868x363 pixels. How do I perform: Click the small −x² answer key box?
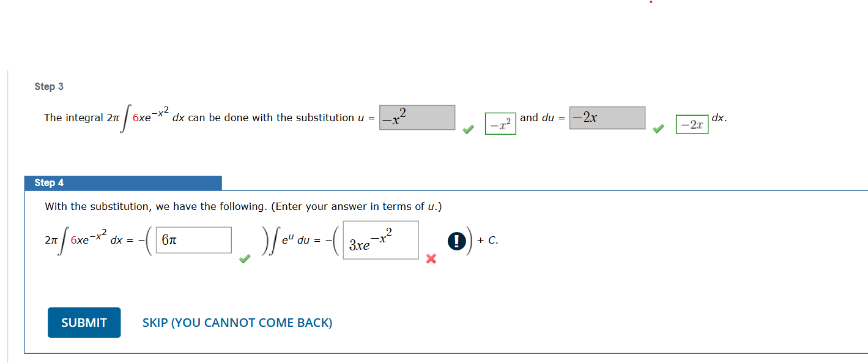click(500, 123)
